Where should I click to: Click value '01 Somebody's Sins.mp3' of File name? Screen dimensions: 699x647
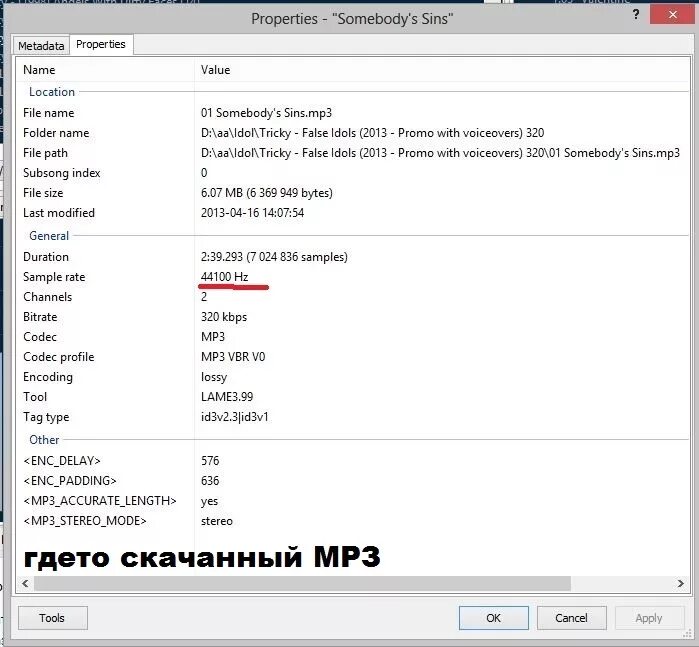coord(266,113)
